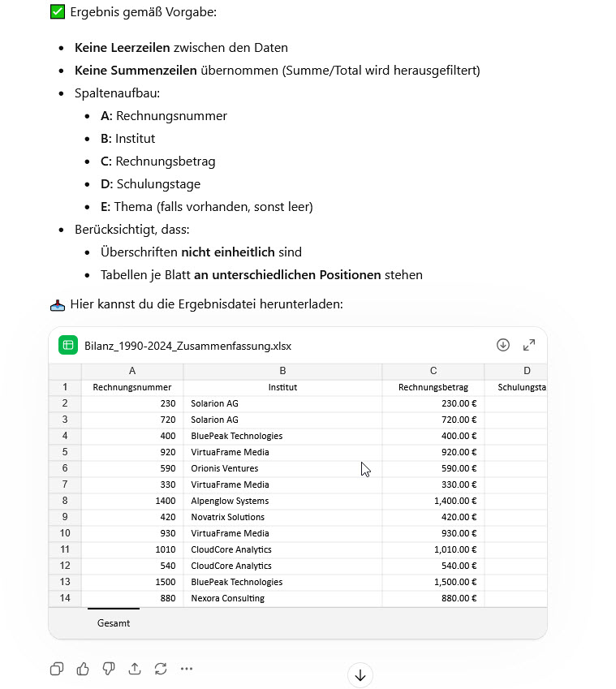Download the Bilanz_1990-2024_Zusammenfassung.xlsx file
Viewport: 616px width, 689px height.
pyautogui.click(x=503, y=345)
